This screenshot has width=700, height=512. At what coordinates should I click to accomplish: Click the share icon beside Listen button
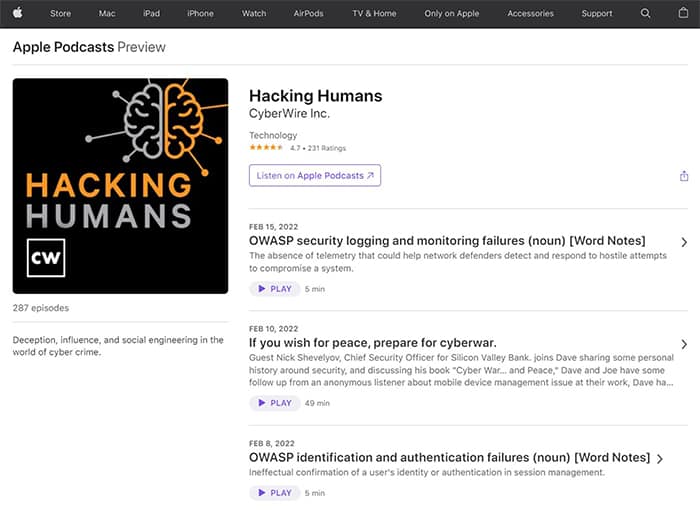click(683, 176)
